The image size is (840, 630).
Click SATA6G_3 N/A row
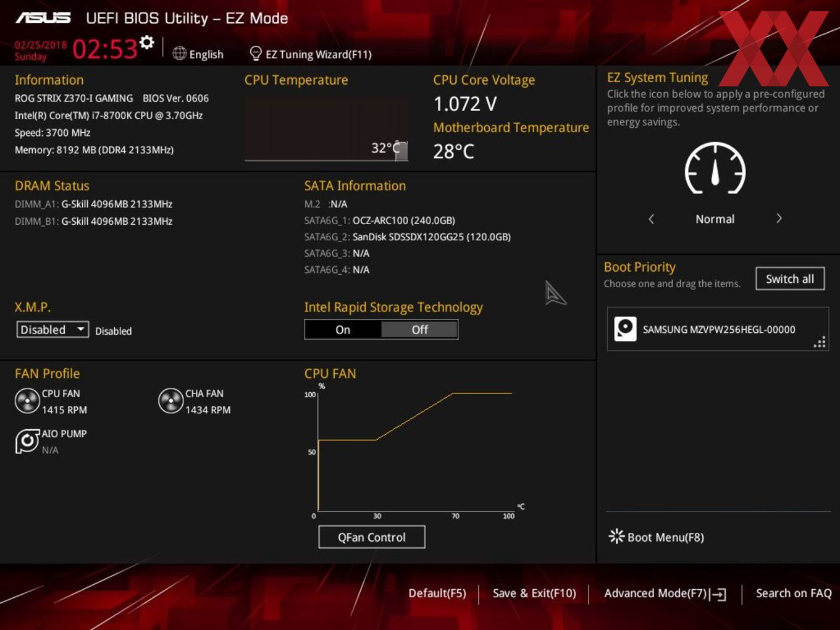click(337, 253)
